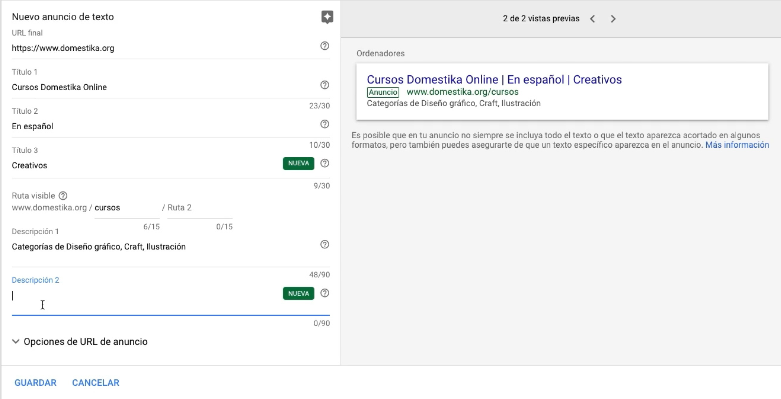Click the 6/15 path counter

click(151, 227)
